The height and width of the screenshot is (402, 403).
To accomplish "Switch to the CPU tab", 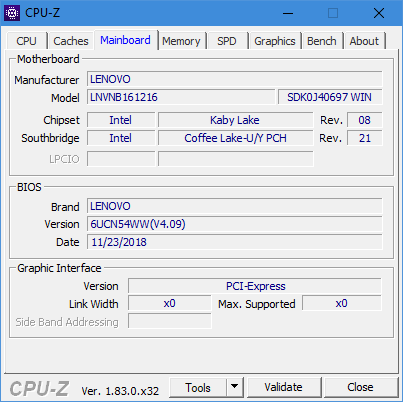I will click(26, 41).
